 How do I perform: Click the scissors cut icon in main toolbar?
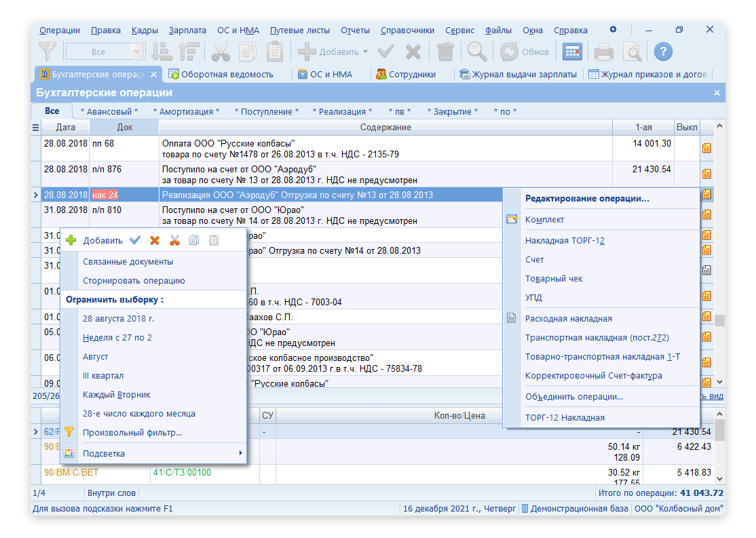click(221, 52)
